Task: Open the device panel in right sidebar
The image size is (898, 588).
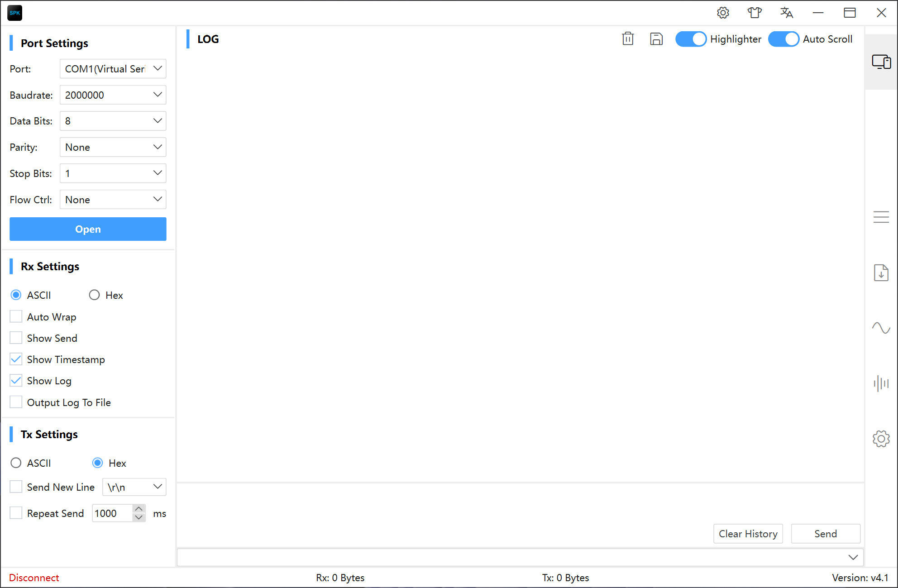Action: coord(881,62)
